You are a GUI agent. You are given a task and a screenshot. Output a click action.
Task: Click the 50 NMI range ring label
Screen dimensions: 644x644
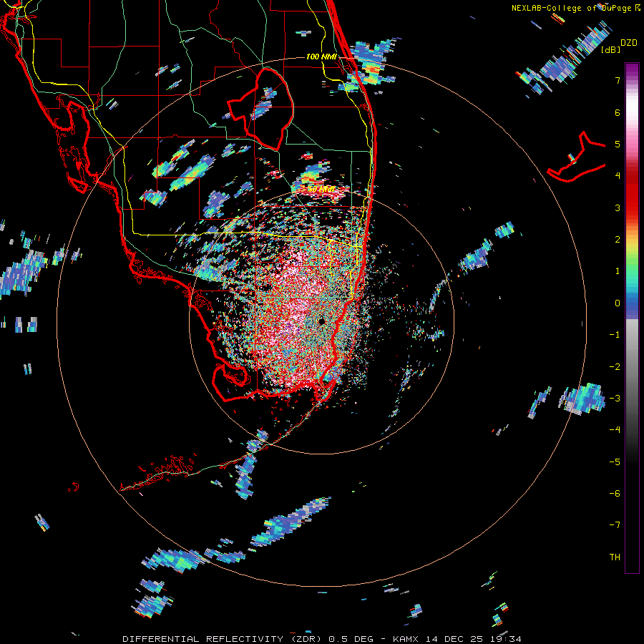[x=321, y=190]
